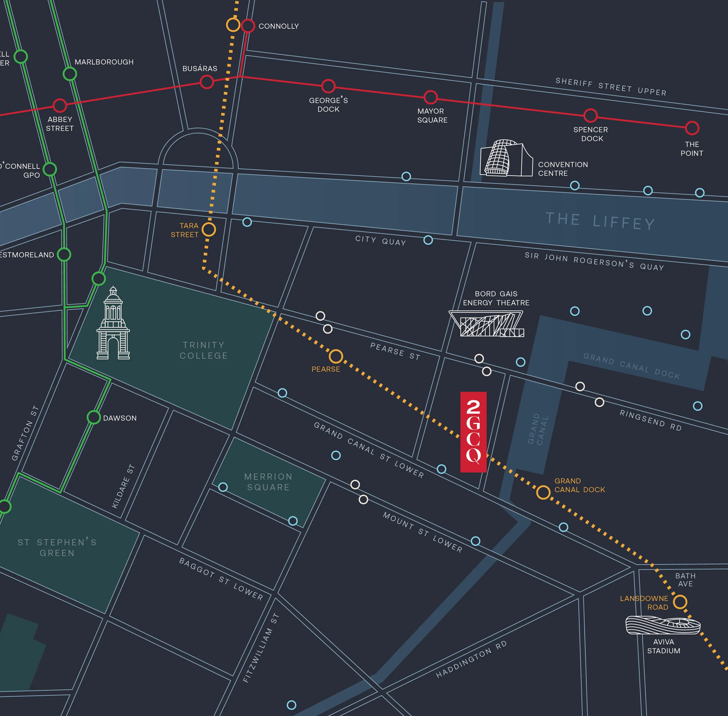The height and width of the screenshot is (716, 728).
Task: Select the George's Dock stop marker
Action: (328, 86)
